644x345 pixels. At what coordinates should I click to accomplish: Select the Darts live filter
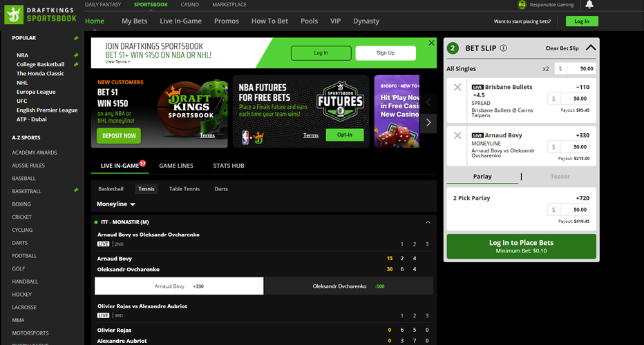pos(221,188)
